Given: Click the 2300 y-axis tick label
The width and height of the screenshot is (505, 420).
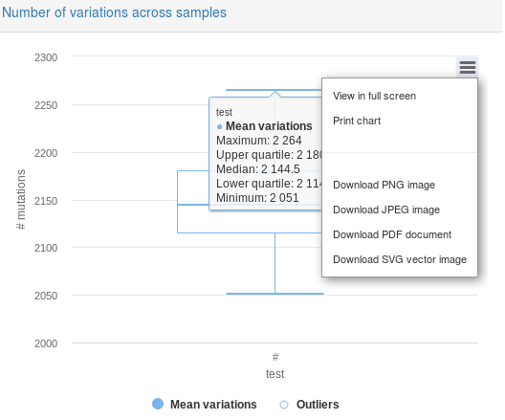Looking at the screenshot, I should point(46,57).
